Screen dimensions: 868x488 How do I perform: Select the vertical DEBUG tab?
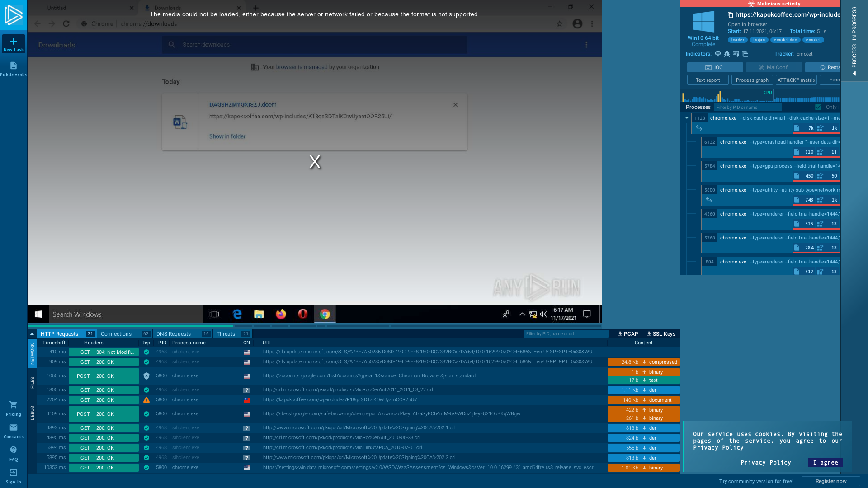[x=32, y=413]
